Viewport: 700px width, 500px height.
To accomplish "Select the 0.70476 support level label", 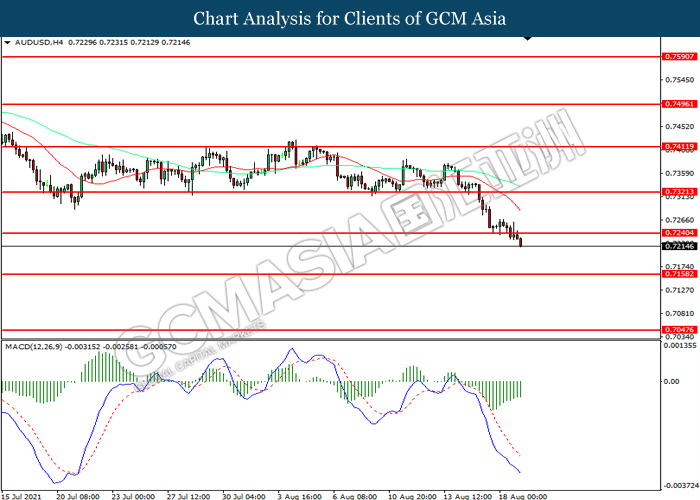I will (679, 330).
